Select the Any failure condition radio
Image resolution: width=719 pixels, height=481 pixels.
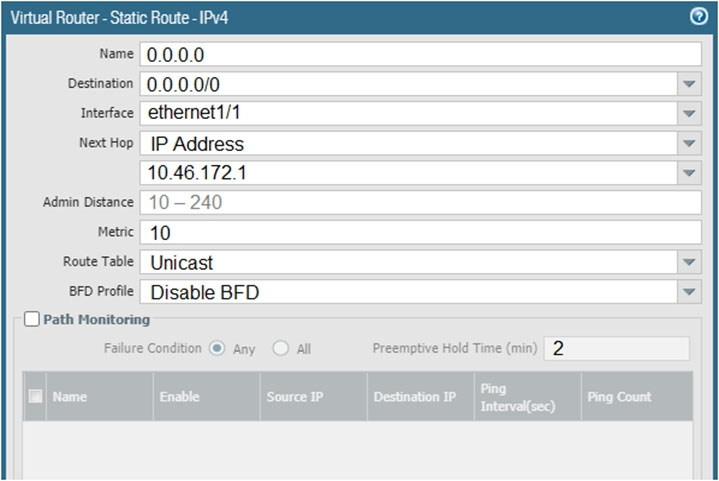(217, 348)
